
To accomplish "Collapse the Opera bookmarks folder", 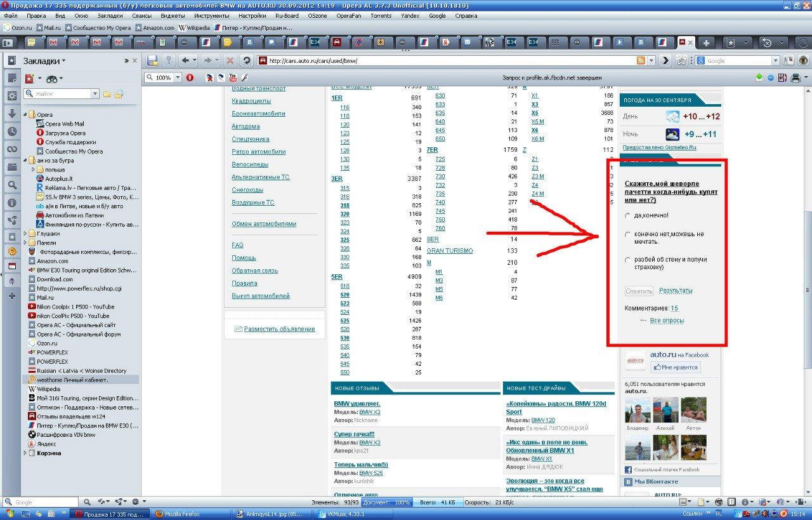I will [x=25, y=115].
